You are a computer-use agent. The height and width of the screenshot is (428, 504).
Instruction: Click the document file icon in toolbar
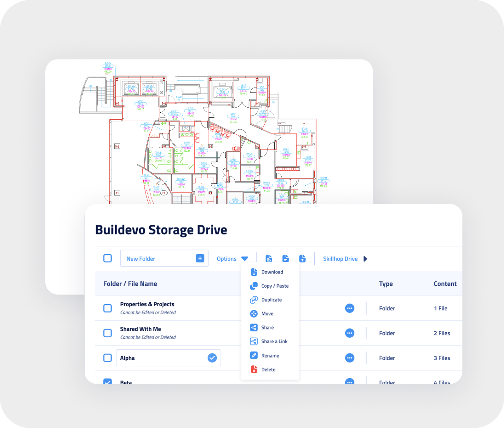click(286, 258)
